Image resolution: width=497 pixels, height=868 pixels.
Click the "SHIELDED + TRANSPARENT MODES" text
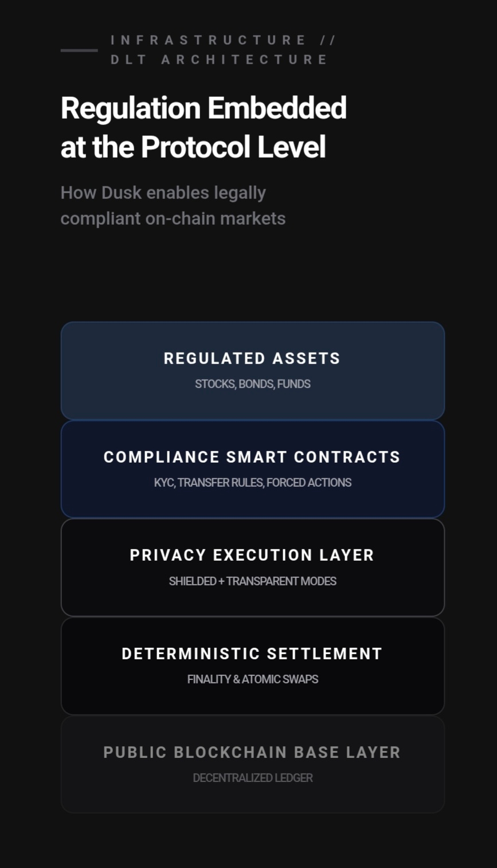tap(252, 581)
